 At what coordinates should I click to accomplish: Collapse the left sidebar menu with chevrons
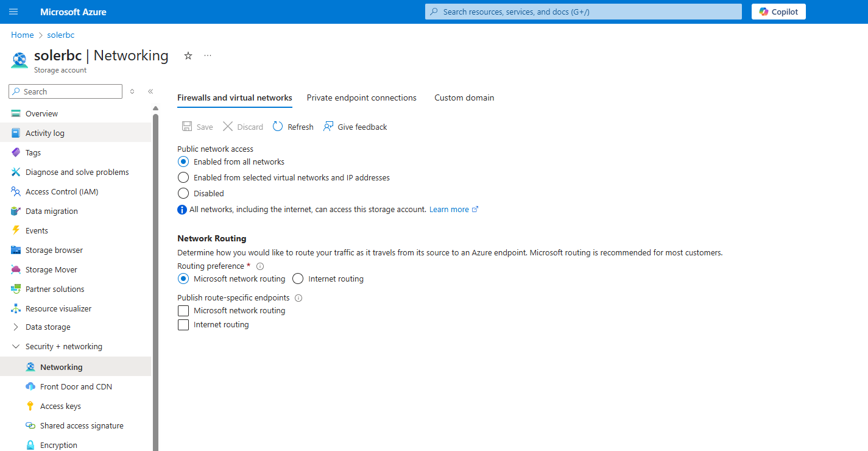150,91
